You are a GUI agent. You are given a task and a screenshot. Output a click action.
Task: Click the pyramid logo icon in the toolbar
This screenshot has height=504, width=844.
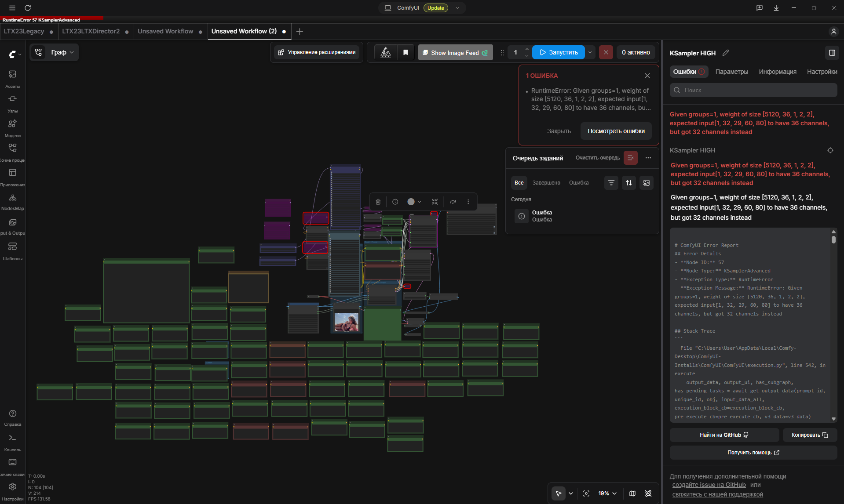click(386, 52)
